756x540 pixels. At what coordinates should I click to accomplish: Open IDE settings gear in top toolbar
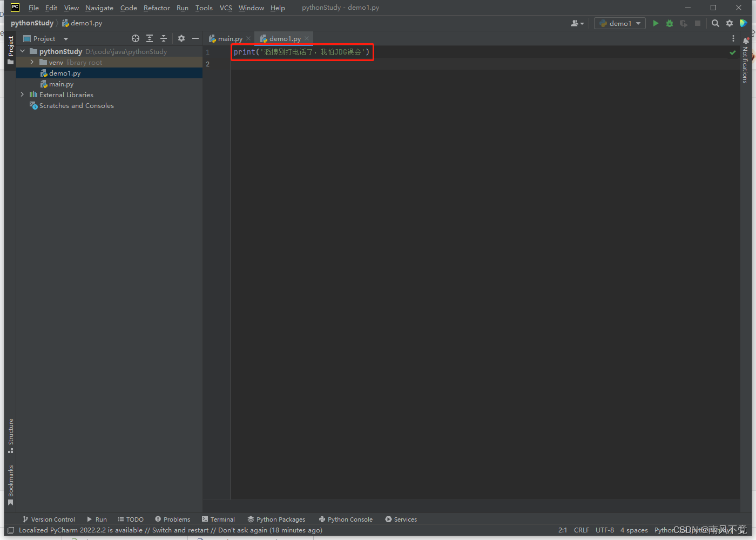(x=730, y=23)
